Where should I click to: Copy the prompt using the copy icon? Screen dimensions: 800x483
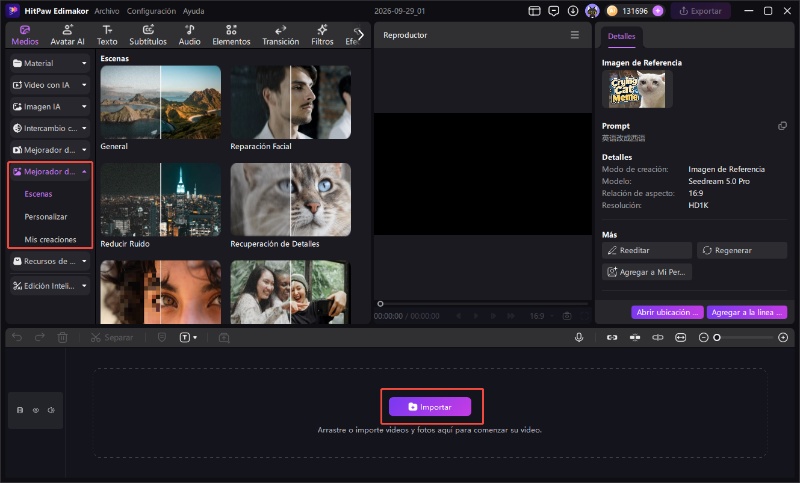click(782, 125)
